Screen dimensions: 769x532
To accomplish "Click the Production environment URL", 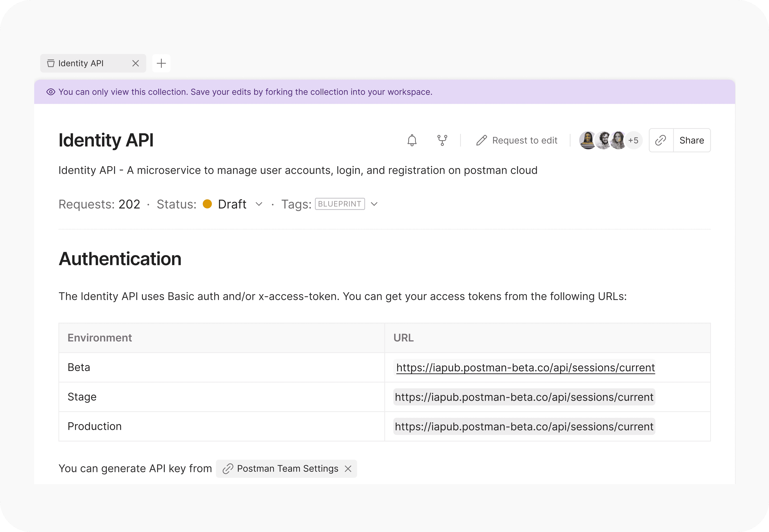I will click(524, 427).
